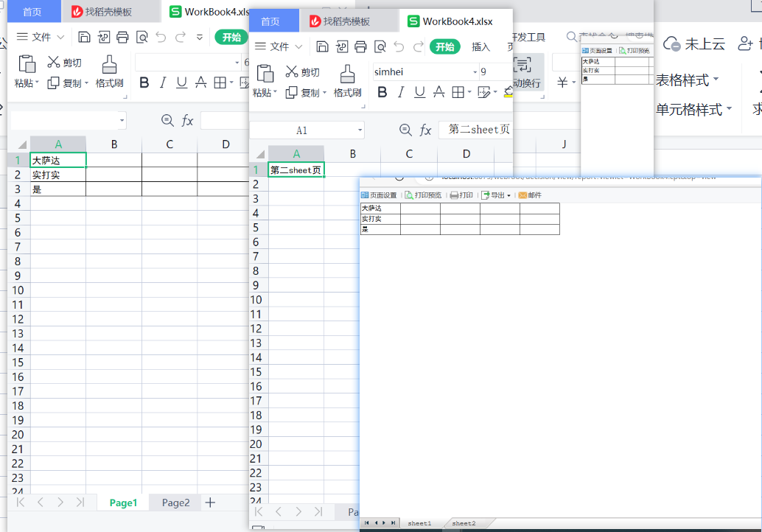Open 粘贴 dropdown arrow in Page1 window
The width and height of the screenshot is (762, 532).
(37, 83)
